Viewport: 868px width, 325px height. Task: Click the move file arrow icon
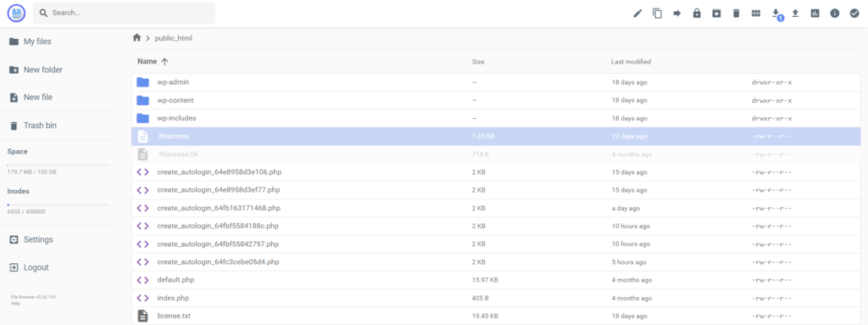tap(677, 14)
